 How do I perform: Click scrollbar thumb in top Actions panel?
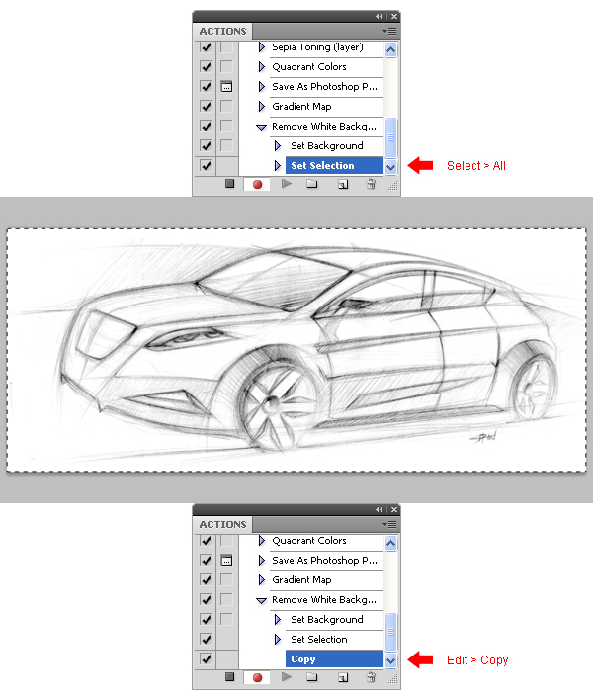click(390, 137)
